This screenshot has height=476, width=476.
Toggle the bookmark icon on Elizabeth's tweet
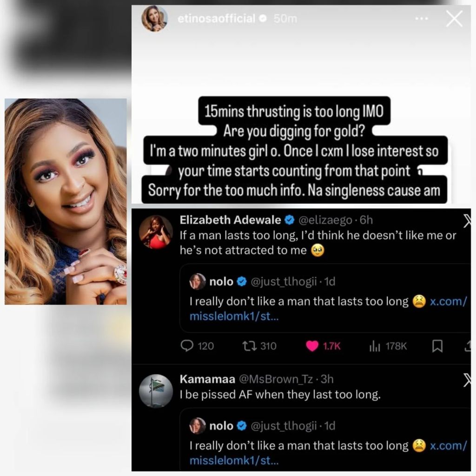click(437, 346)
